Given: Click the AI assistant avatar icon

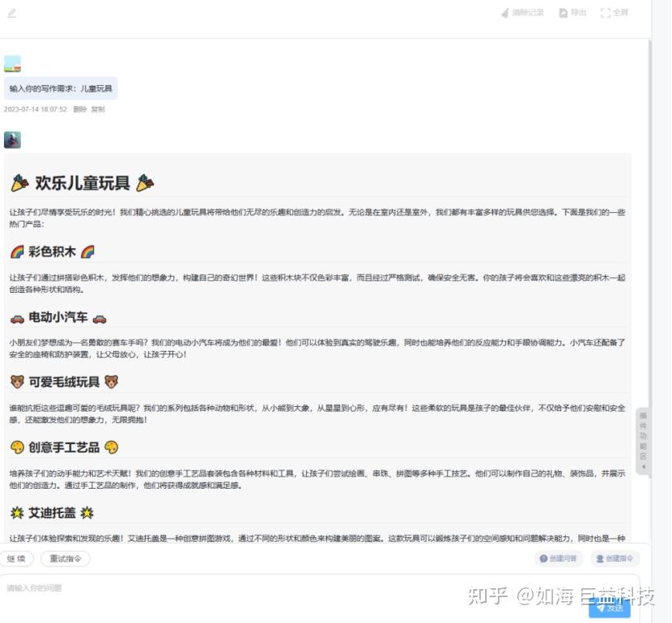Looking at the screenshot, I should (12, 140).
